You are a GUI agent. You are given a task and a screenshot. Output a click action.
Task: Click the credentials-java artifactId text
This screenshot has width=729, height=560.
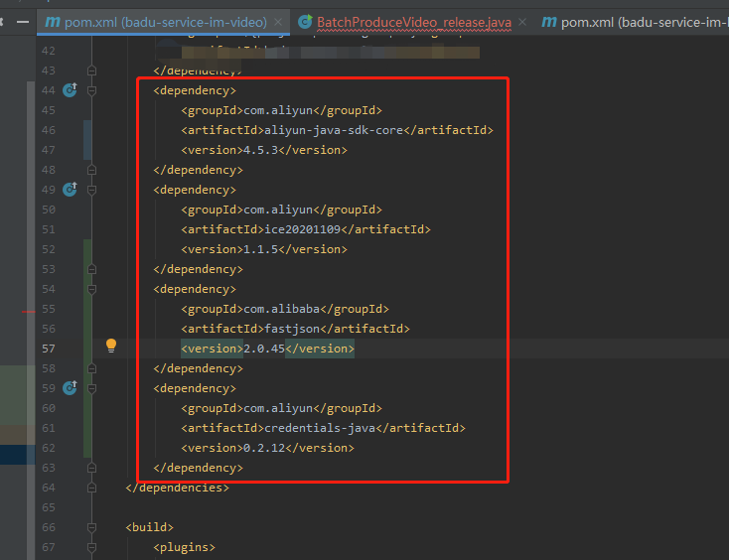[320, 428]
